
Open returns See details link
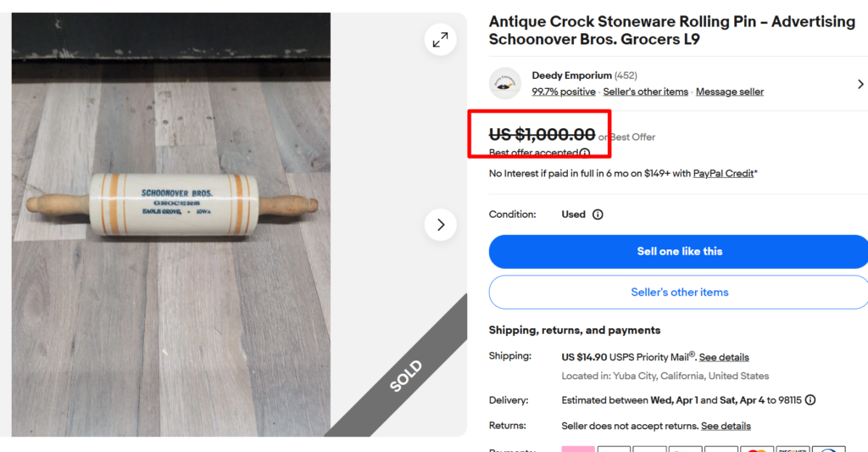(726, 426)
